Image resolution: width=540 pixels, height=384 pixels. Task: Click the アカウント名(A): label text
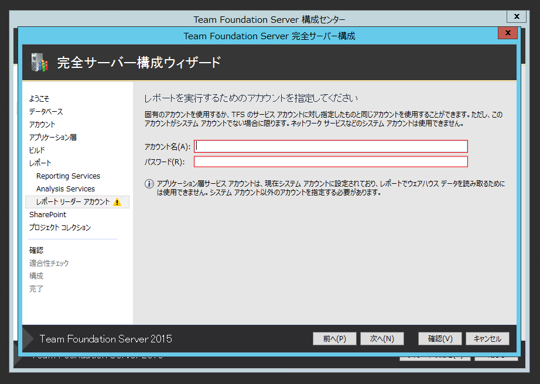point(167,147)
